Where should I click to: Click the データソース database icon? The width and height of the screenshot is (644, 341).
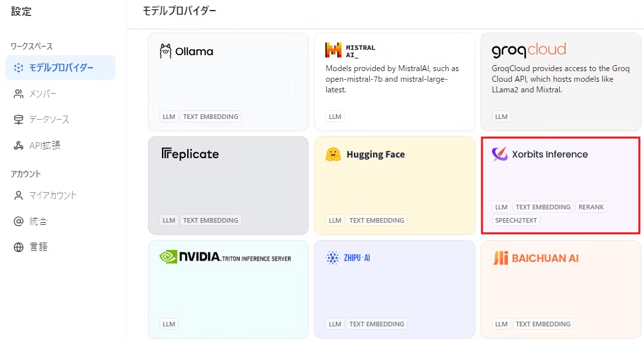(x=19, y=120)
